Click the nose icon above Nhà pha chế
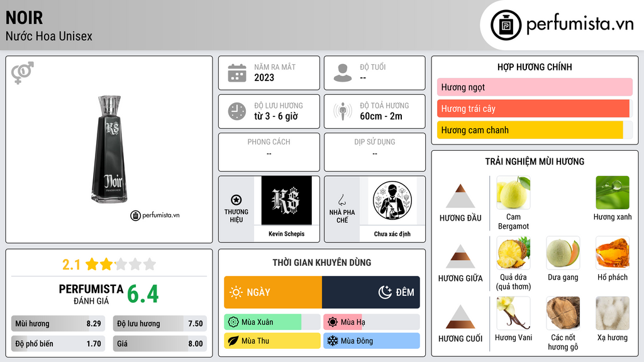The height and width of the screenshot is (362, 644). [x=341, y=200]
